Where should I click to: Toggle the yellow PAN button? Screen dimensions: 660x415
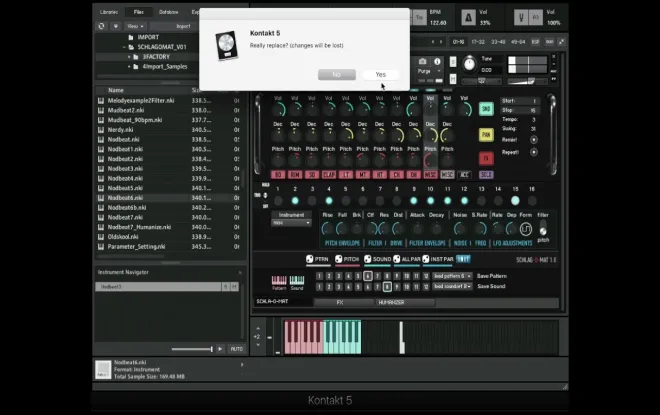(486, 135)
